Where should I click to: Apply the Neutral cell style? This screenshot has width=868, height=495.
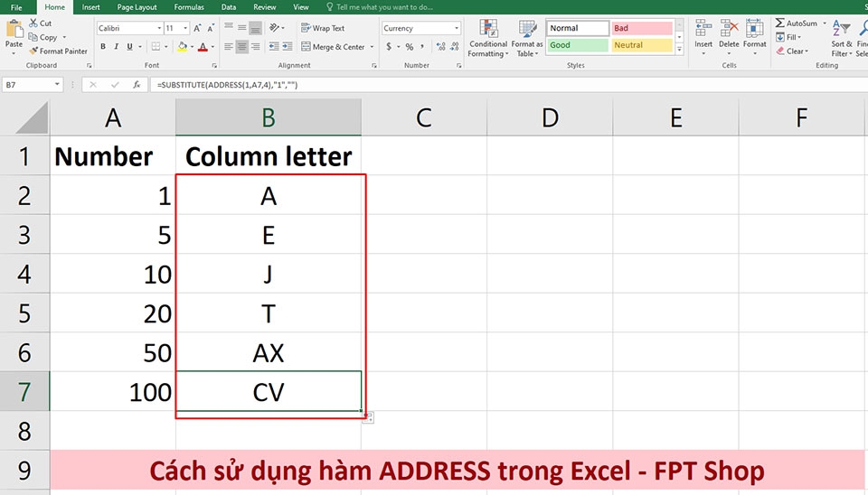(642, 45)
